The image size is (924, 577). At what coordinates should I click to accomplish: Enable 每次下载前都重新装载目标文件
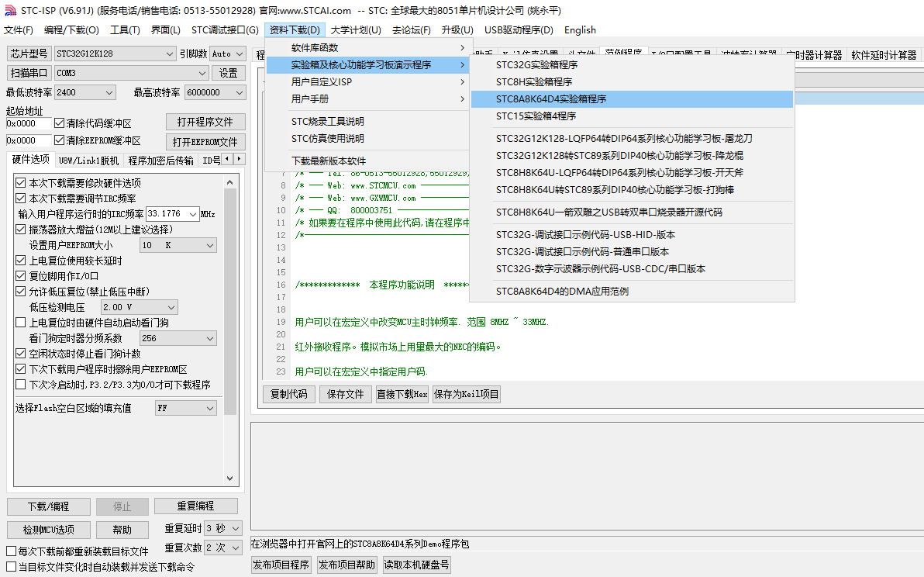click(11, 551)
